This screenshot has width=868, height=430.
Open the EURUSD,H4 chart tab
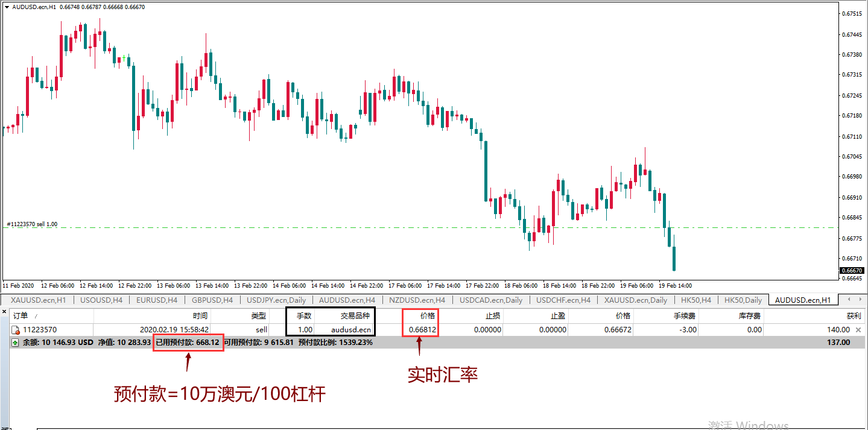pyautogui.click(x=156, y=300)
